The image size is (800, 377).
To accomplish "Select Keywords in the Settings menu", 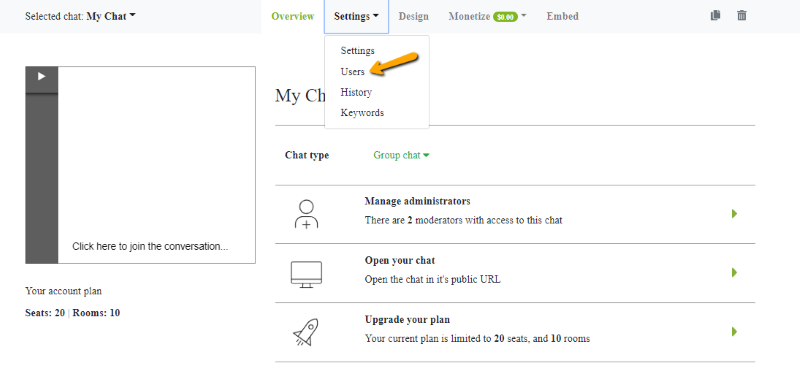I will point(362,113).
